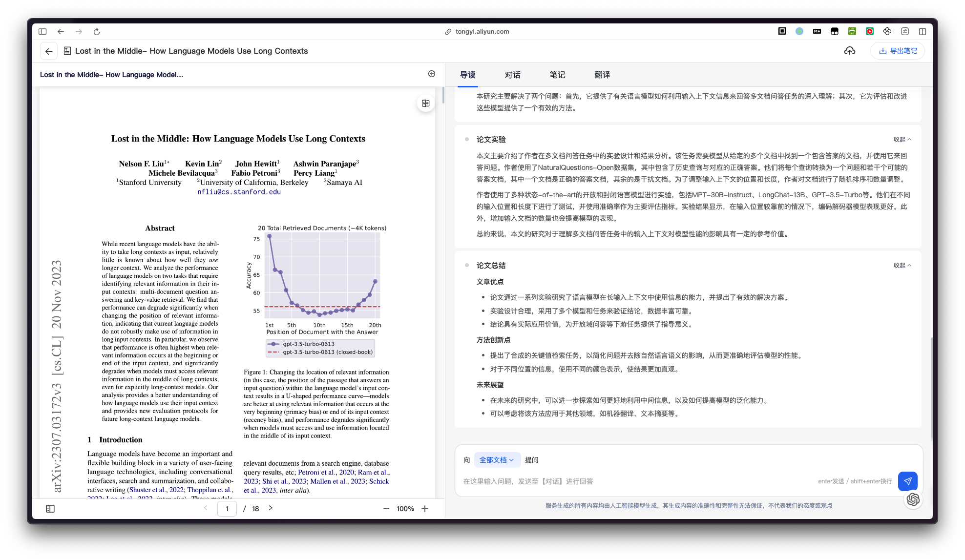
Task: Collapse the 论文总结 section
Action: coord(902,266)
